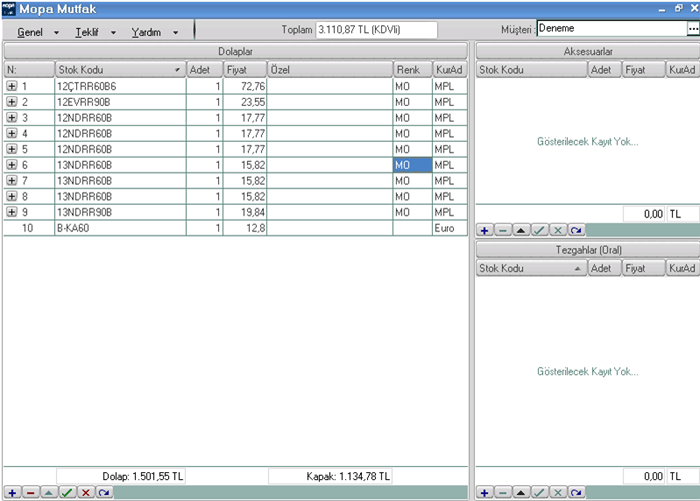The width and height of the screenshot is (700, 501).
Task: Select price cell 23,55
Action: [245, 102]
